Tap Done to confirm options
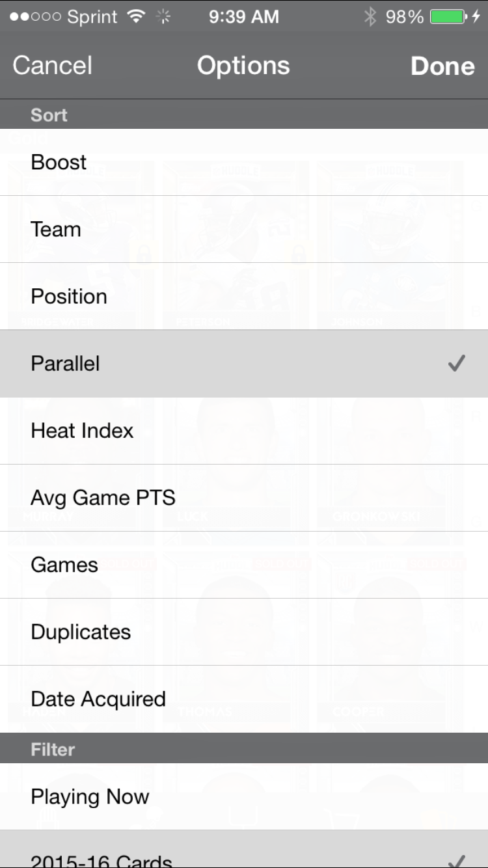Viewport: 488px width, 868px height. point(442,66)
